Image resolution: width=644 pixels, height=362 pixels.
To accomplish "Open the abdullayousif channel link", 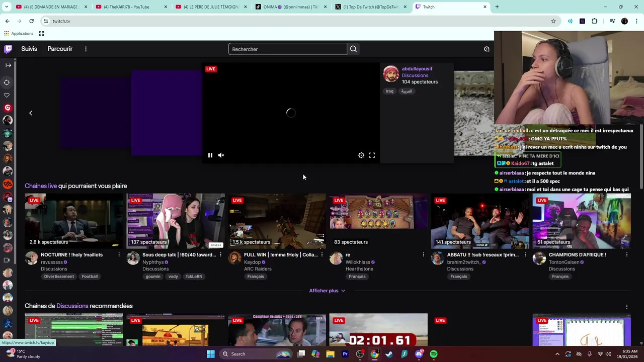I will pyautogui.click(x=417, y=68).
